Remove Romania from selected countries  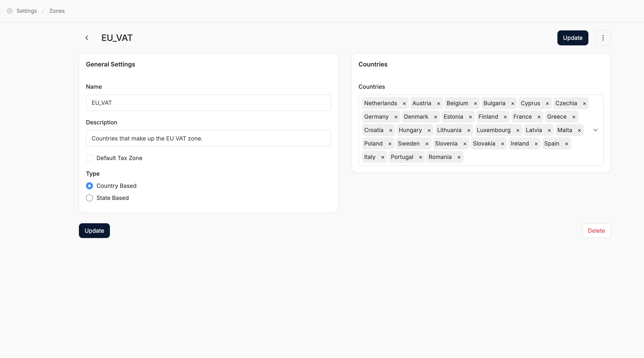pos(459,157)
